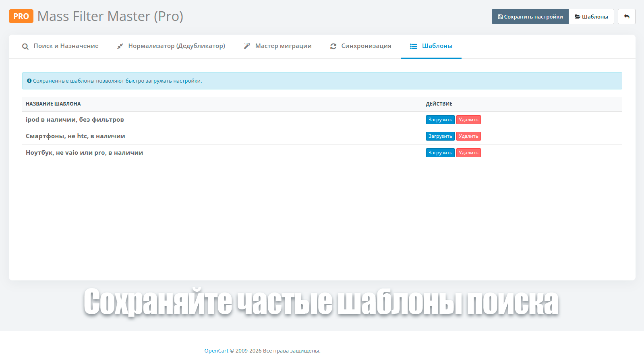Click the back arrow icon button
The image size is (644, 363).
(626, 17)
